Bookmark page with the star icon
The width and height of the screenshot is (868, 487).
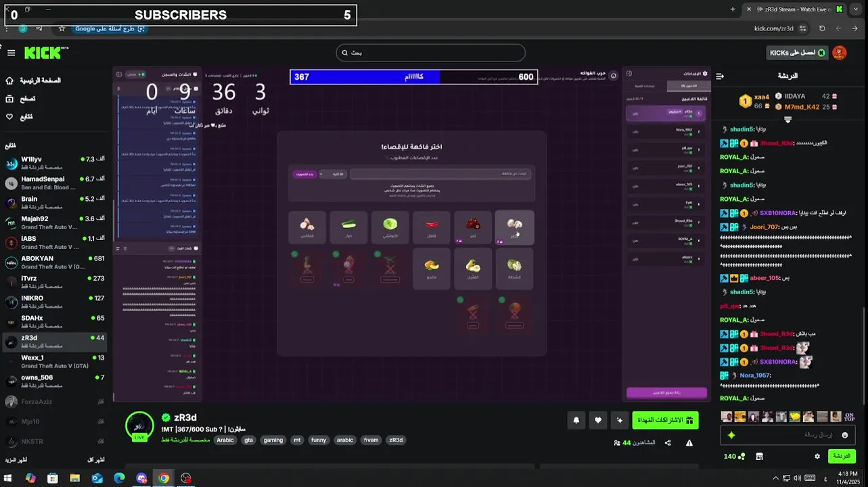(62, 28)
